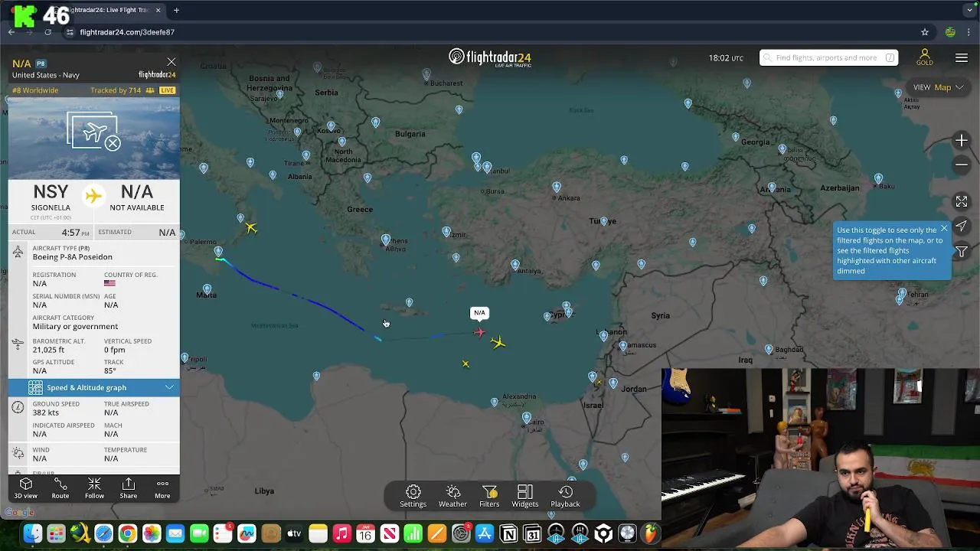Click the red selected P-8 aircraft icon
Viewport: 980px width, 551px height.
point(479,332)
